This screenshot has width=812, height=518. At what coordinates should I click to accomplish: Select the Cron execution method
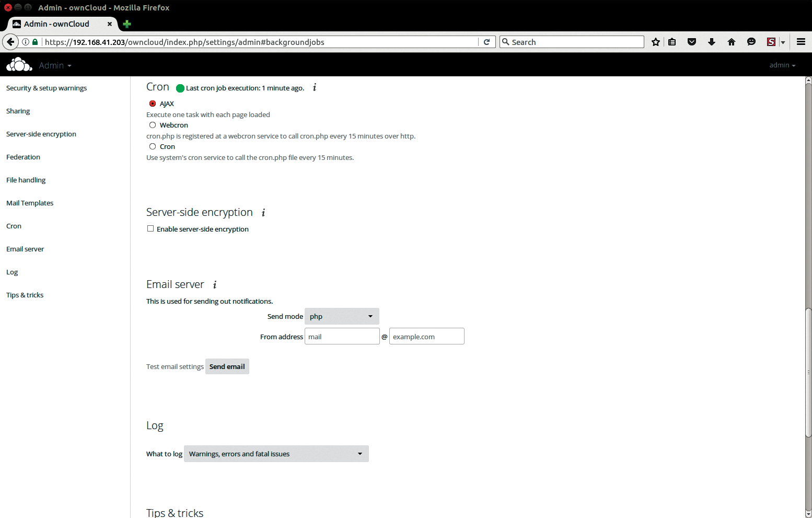pyautogui.click(x=153, y=146)
